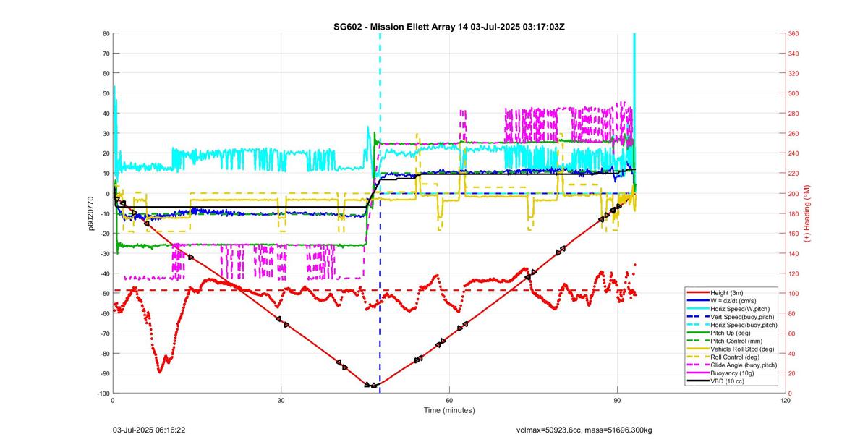Viewport: 868px width, 442px height.
Task: Click the "180" tick on the heading axis
Action: pos(794,213)
